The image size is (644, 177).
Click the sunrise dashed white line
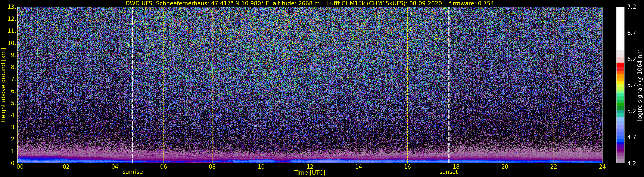pyautogui.click(x=133, y=85)
